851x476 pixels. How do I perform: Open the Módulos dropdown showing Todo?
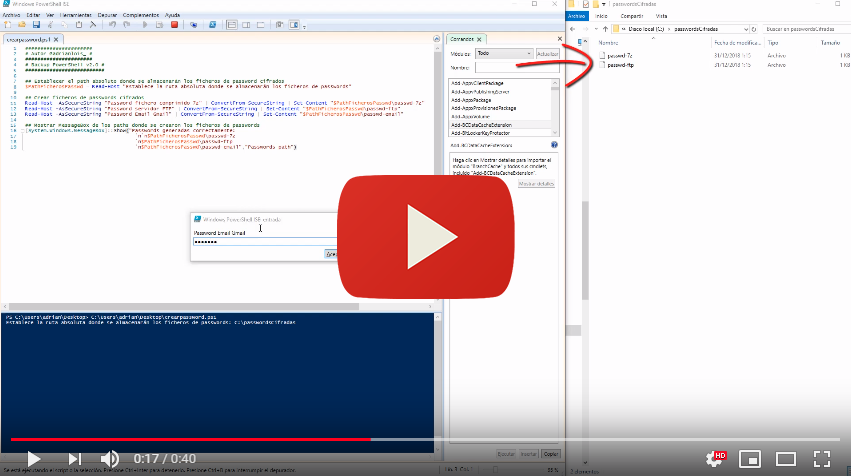(x=504, y=53)
